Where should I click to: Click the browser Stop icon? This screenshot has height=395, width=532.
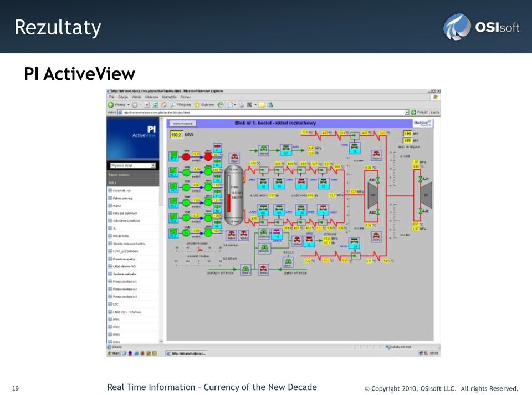point(147,105)
